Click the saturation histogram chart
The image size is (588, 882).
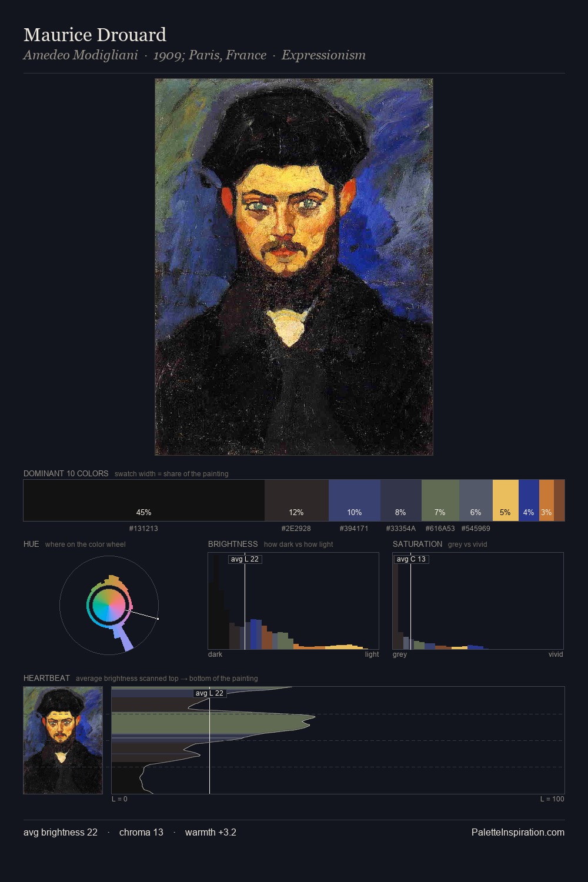[x=478, y=601]
